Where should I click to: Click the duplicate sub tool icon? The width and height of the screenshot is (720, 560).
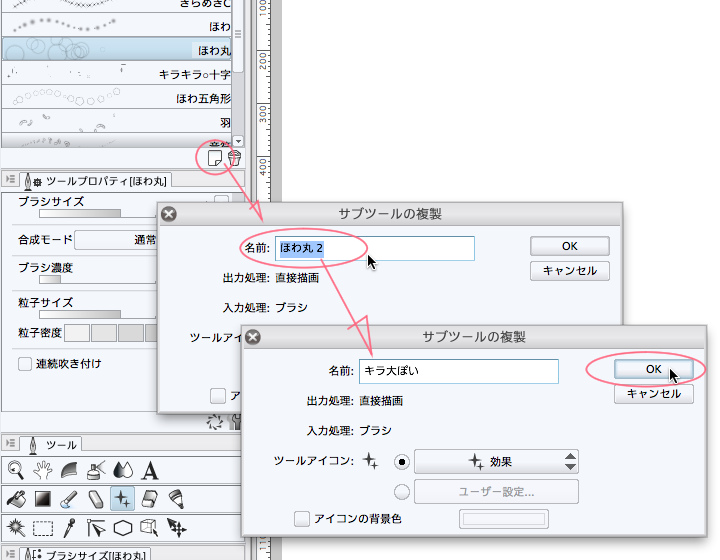(x=213, y=157)
